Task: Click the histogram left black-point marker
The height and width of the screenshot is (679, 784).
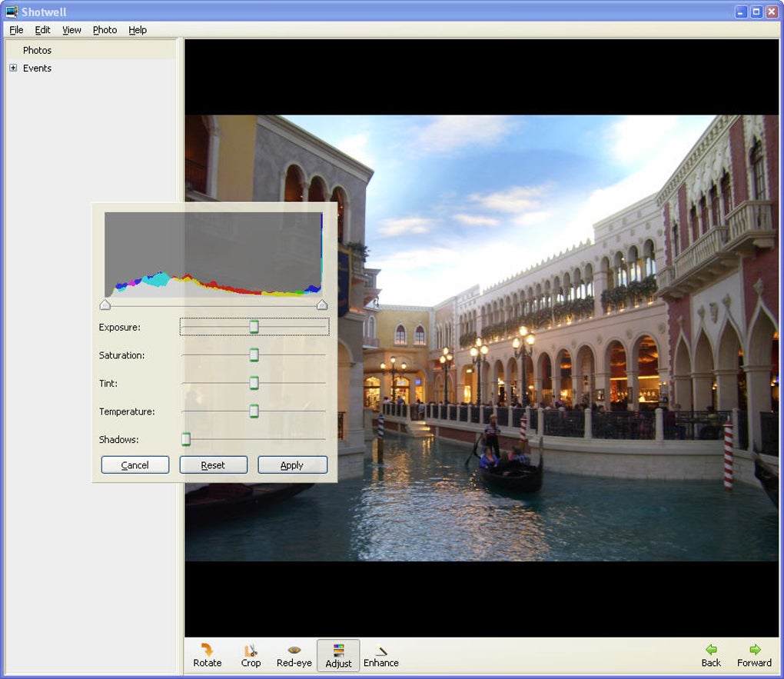Action: point(105,305)
